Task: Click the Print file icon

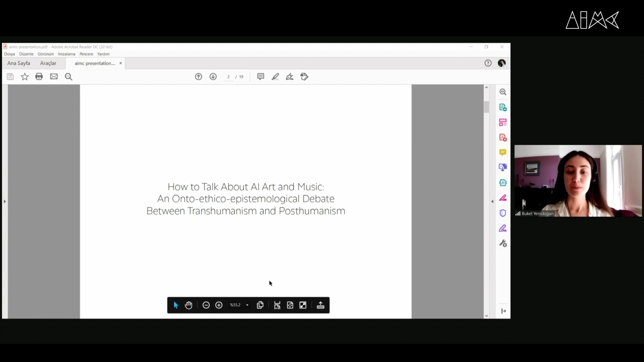Action: pos(39,77)
